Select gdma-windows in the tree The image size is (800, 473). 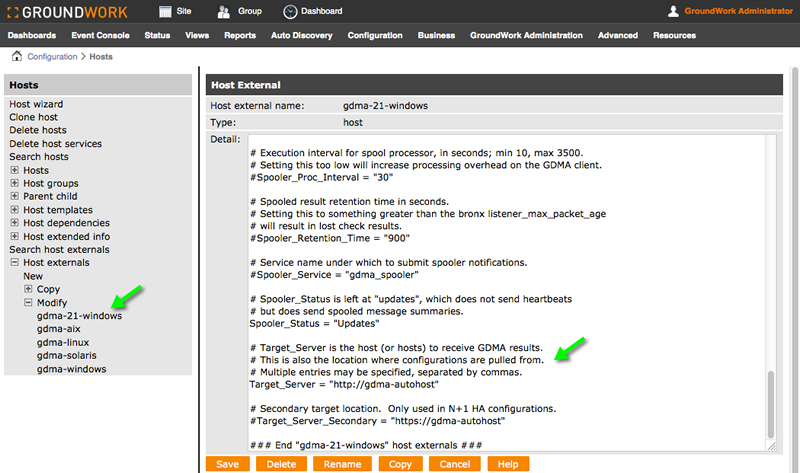pyautogui.click(x=71, y=368)
